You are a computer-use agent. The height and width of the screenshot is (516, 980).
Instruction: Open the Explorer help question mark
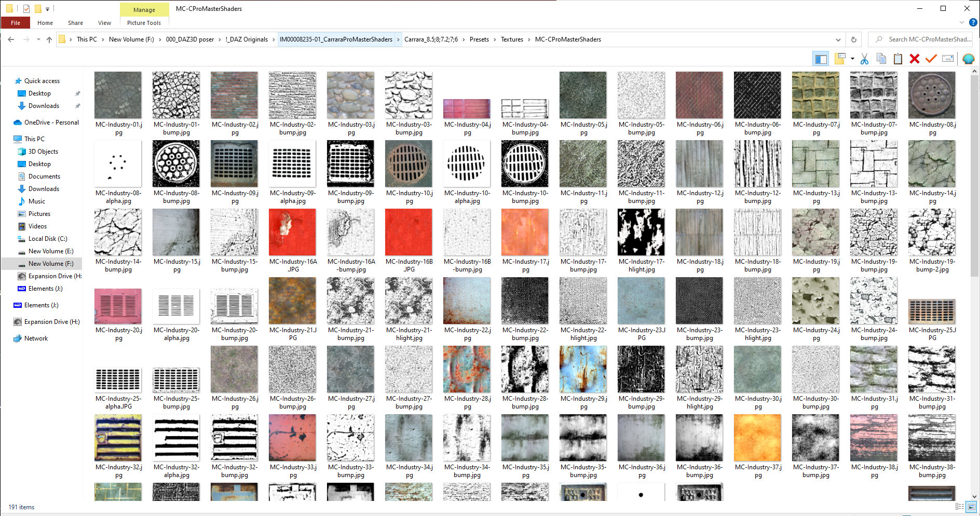pos(973,23)
